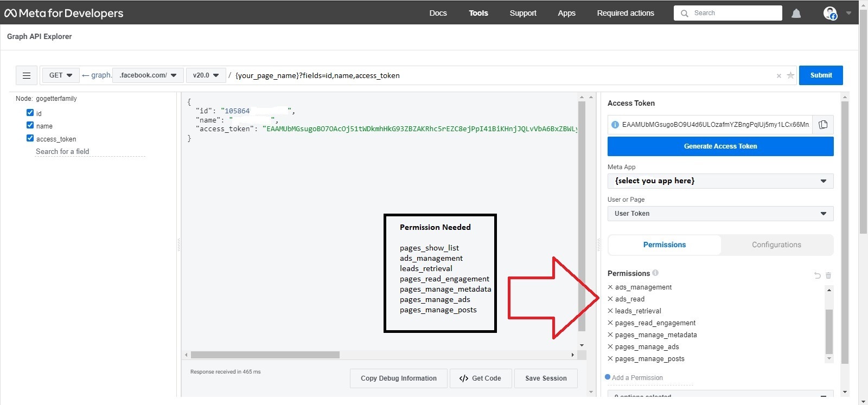The height and width of the screenshot is (405, 868).
Task: Uncheck the name field checkbox
Action: point(30,125)
